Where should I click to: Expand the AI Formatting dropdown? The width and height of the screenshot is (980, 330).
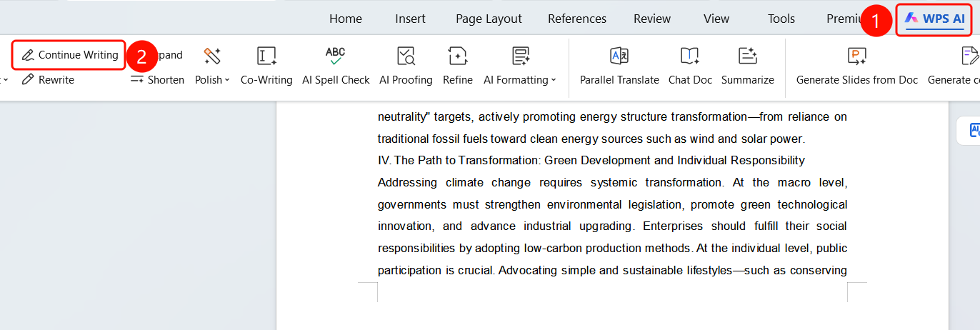pos(554,80)
